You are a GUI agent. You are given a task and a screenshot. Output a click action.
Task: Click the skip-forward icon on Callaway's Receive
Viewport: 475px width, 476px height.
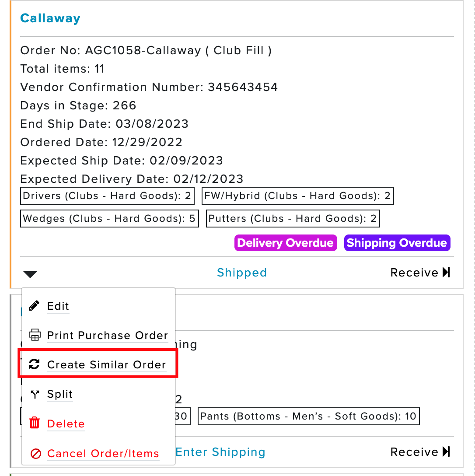[446, 272]
